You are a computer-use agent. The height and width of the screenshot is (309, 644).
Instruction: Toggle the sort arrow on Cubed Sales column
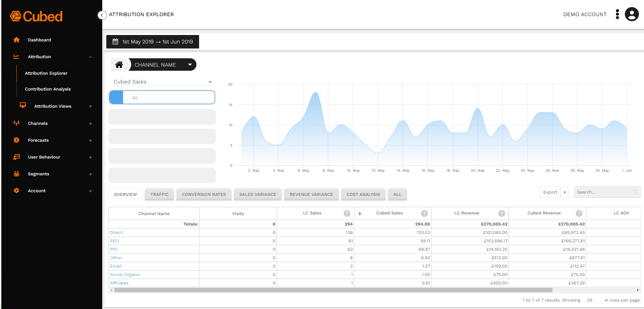click(x=359, y=213)
